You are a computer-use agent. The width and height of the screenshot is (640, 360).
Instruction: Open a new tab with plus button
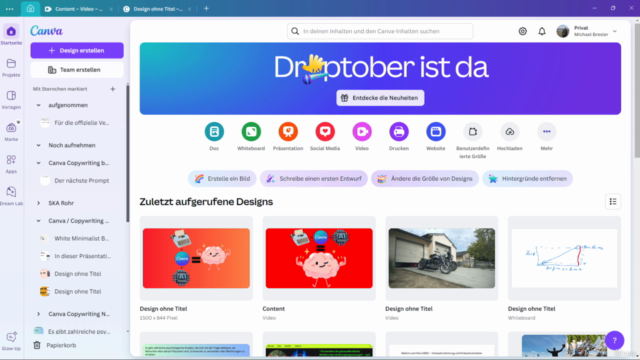[x=206, y=9]
